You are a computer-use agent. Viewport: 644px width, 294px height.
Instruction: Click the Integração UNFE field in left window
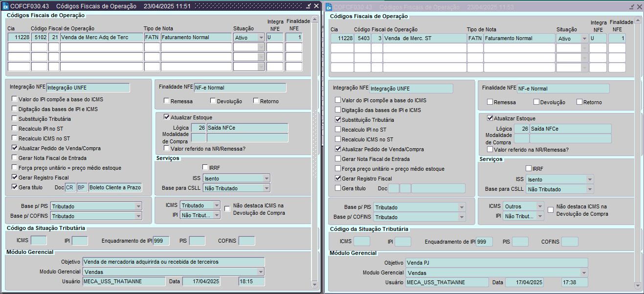88,88
